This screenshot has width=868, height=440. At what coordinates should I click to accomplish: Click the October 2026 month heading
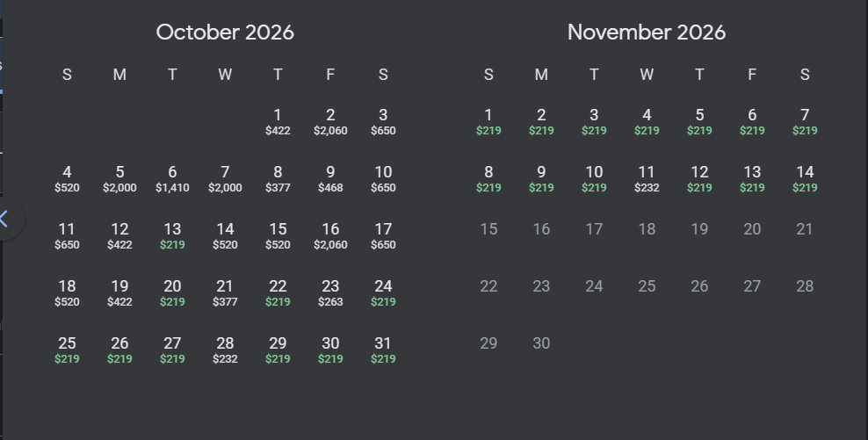(x=225, y=32)
